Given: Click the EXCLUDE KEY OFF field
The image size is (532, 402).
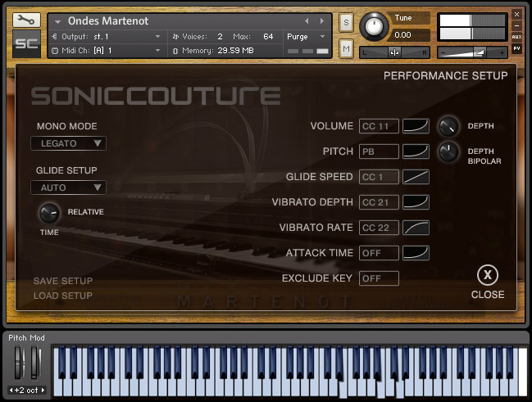Looking at the screenshot, I should 379,278.
